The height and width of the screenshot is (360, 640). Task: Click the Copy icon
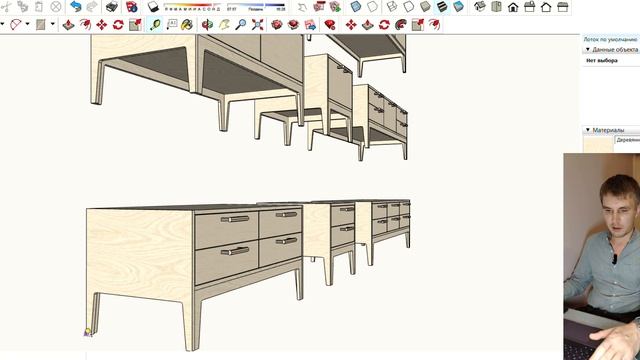(x=22, y=7)
